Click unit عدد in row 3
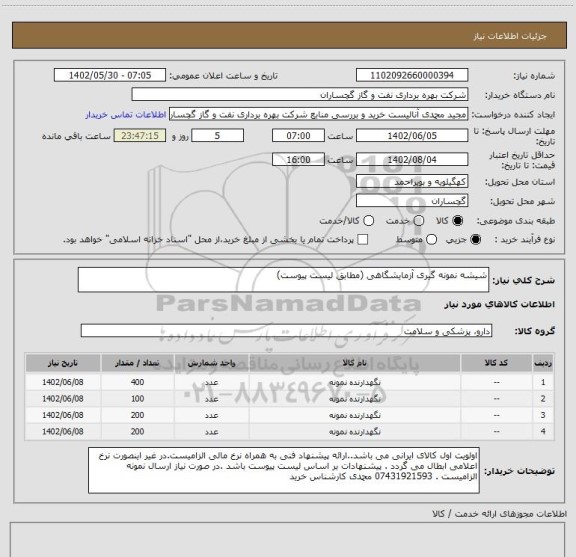 click(212, 415)
